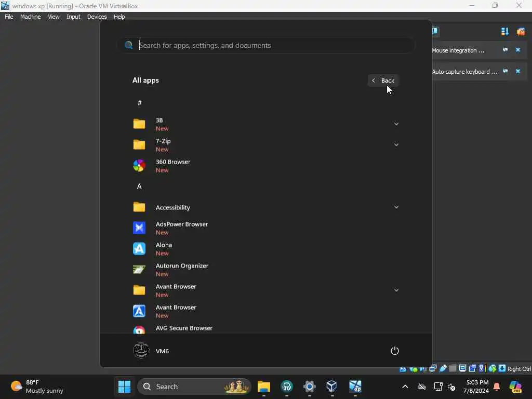Dismiss the Mouse integration notification
This screenshot has width=532, height=399.
point(518,50)
